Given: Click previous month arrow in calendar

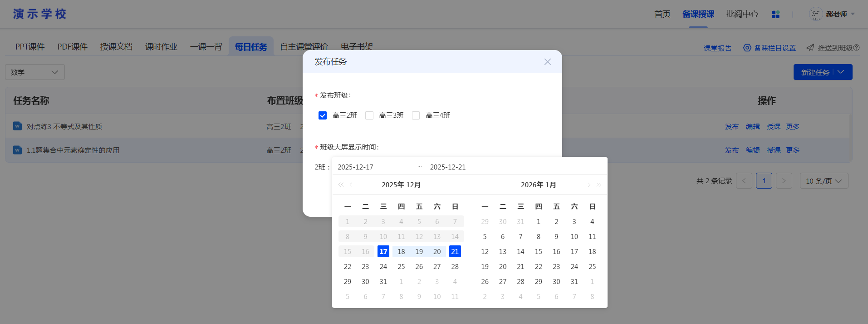Looking at the screenshot, I should pyautogui.click(x=351, y=184).
